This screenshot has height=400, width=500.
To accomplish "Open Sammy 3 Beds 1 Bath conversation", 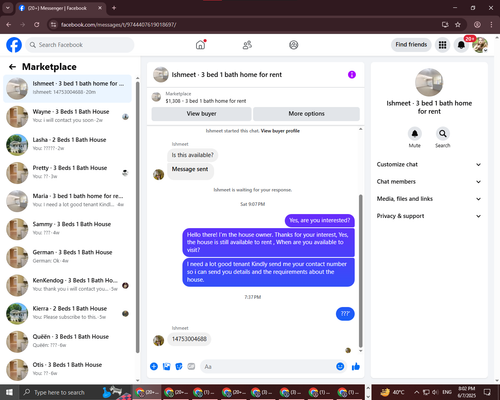I will (x=67, y=229).
